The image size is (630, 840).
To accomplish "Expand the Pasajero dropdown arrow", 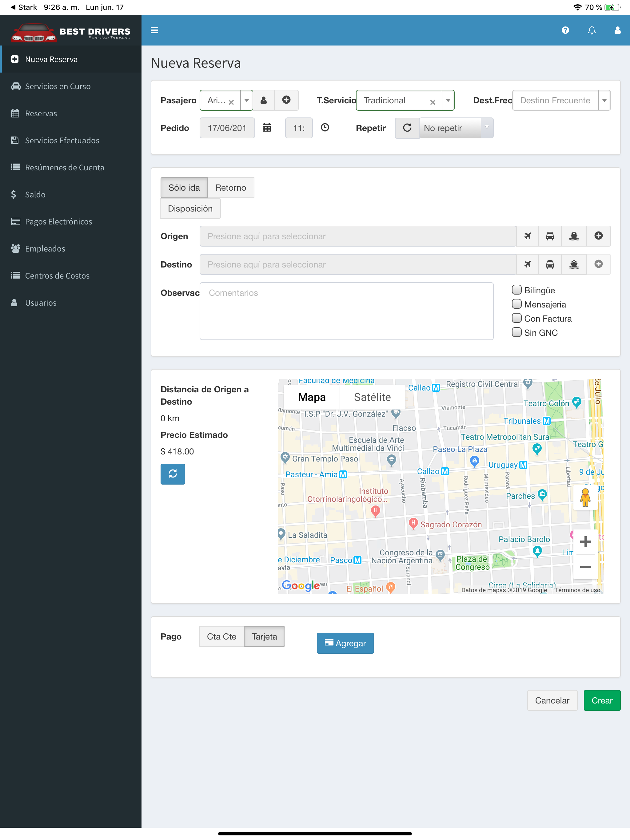I will pyautogui.click(x=247, y=100).
